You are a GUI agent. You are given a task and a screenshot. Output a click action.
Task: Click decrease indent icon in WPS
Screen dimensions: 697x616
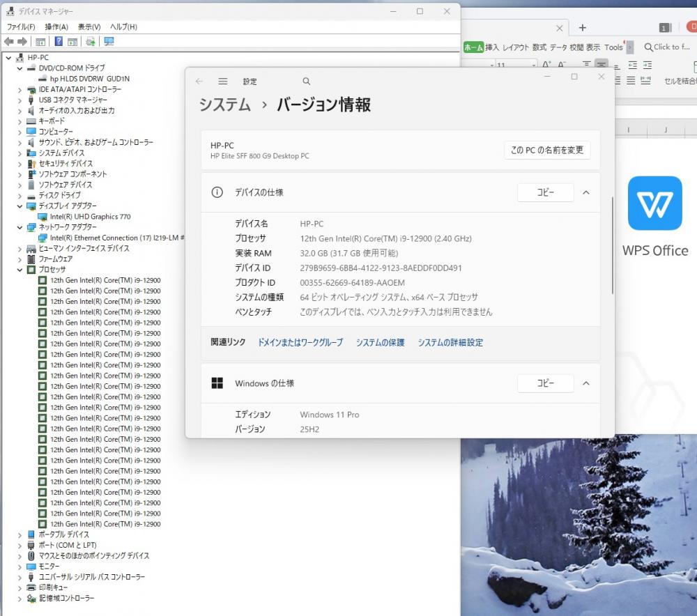click(633, 65)
